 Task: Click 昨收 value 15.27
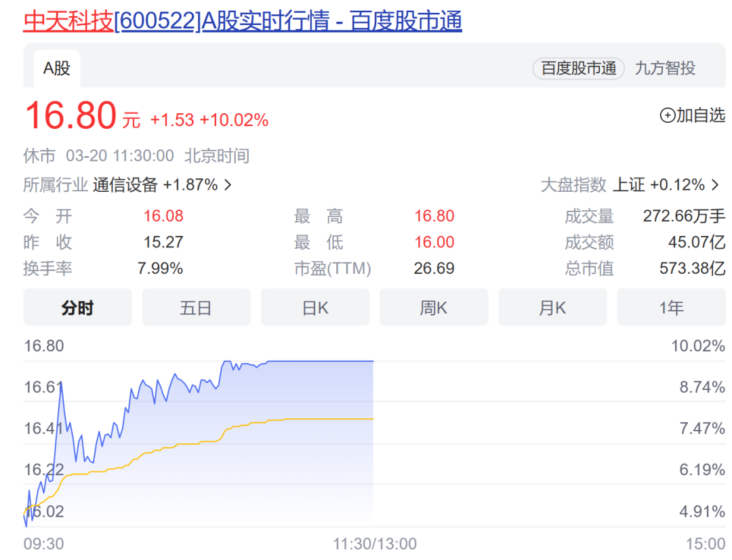[x=163, y=242]
